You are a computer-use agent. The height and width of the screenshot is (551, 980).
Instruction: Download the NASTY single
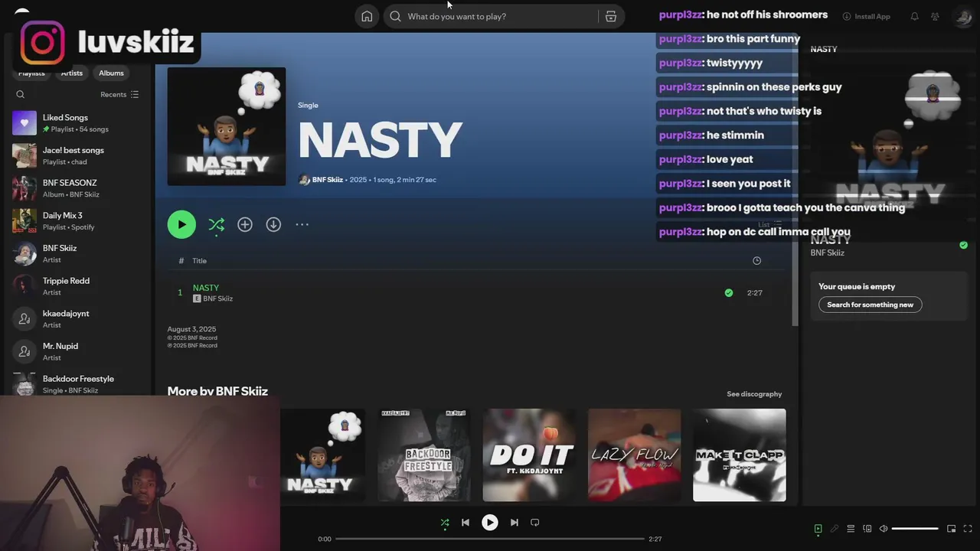coord(273,224)
